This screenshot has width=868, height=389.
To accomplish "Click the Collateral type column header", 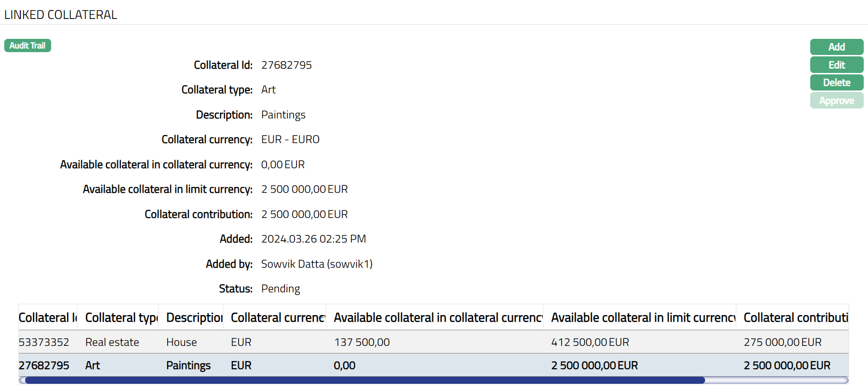I will point(121,317).
